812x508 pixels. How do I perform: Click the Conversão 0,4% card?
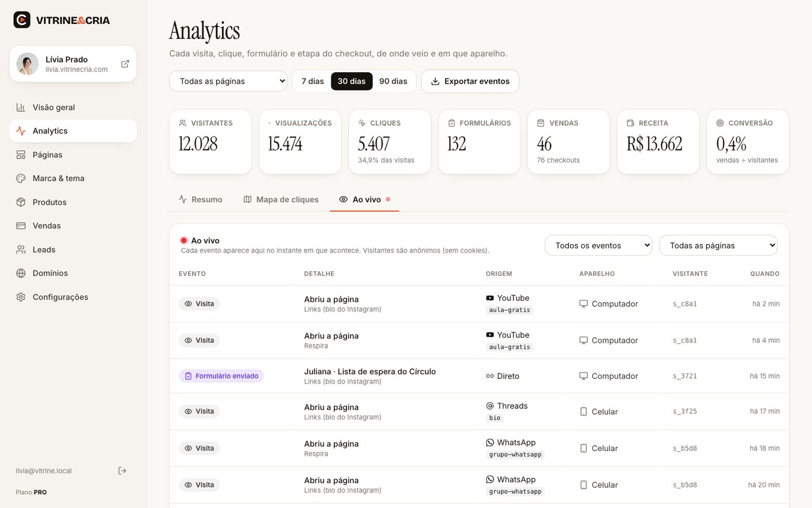tap(748, 142)
